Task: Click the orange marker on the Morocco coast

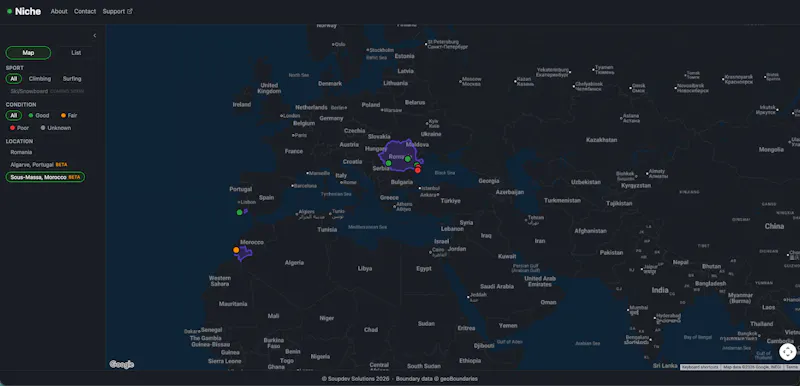Action: (236, 250)
